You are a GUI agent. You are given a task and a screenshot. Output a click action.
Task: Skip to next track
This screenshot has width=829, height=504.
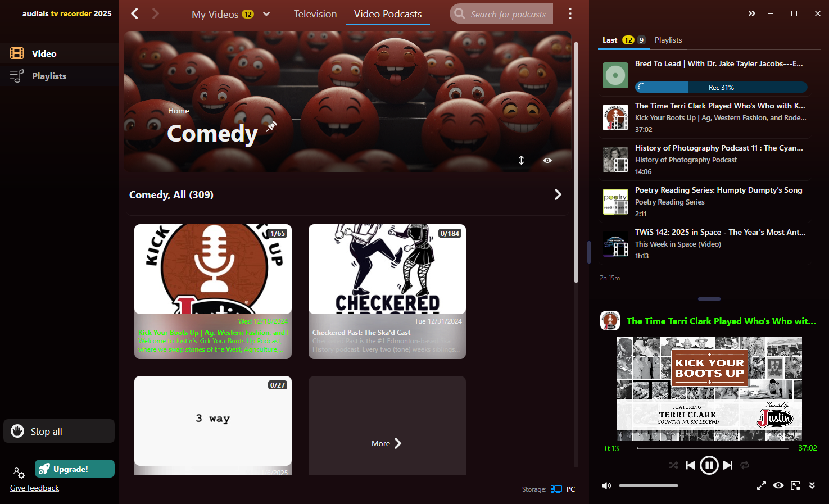[x=728, y=465]
